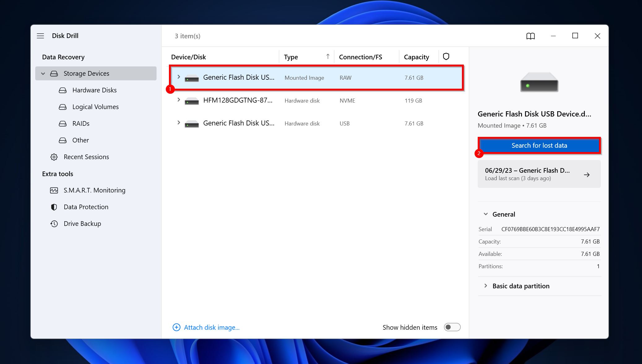
Task: Select the Hardware Disks category icon
Action: click(62, 90)
